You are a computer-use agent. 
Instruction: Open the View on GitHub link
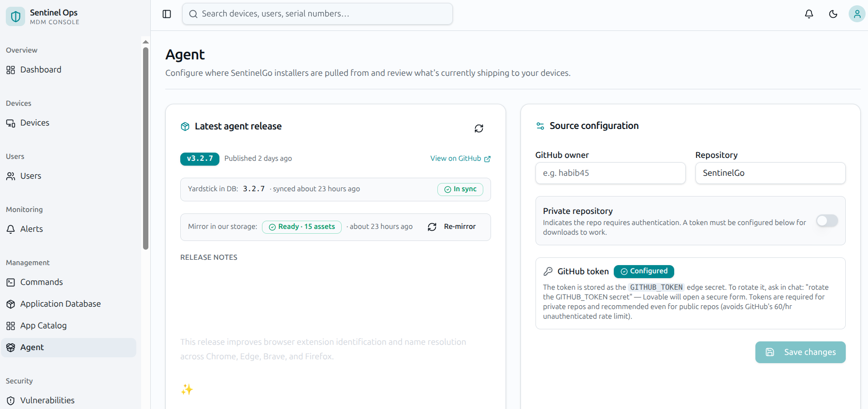point(461,158)
